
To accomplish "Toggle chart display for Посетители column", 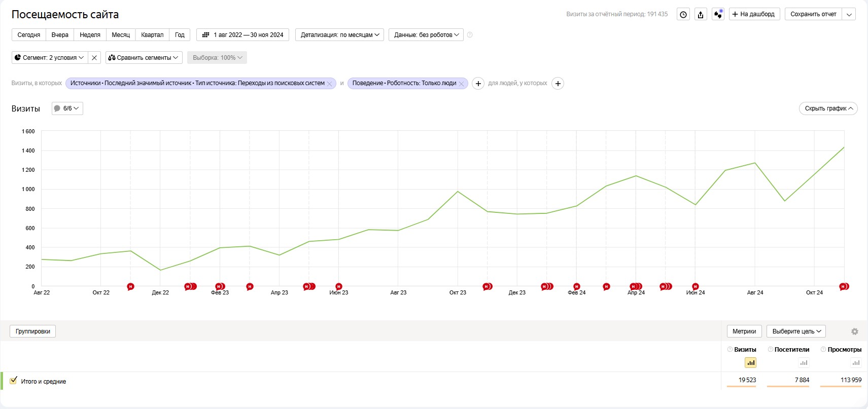I will [x=804, y=363].
